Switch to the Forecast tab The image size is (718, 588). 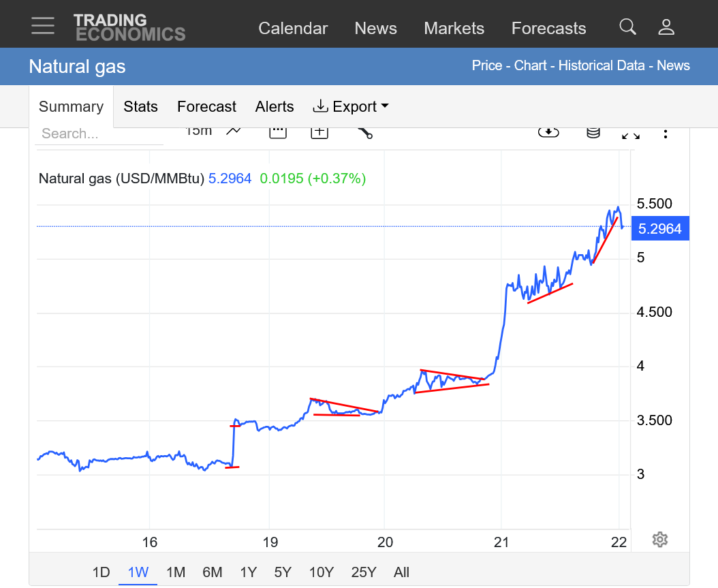coord(206,107)
